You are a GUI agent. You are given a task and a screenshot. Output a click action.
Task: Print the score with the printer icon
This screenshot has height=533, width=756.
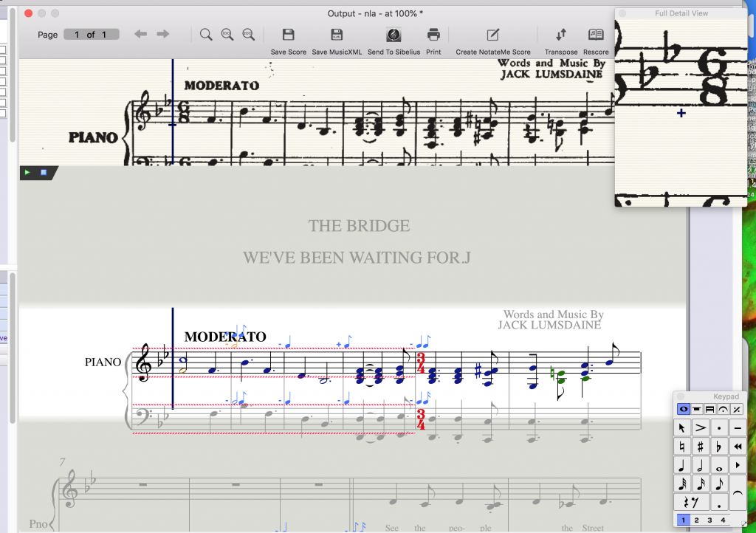tap(433, 35)
